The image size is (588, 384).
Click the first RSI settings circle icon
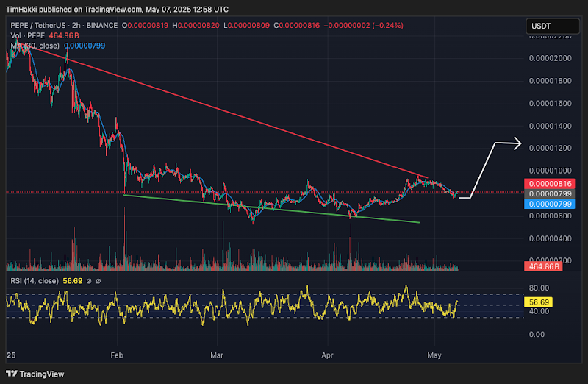tap(89, 281)
